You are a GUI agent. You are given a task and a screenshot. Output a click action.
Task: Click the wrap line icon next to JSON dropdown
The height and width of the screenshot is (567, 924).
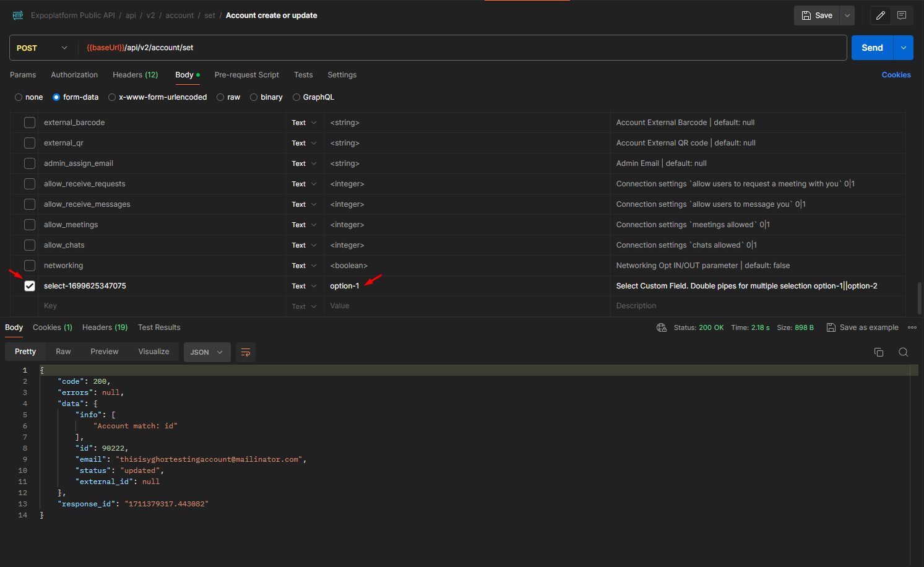[x=246, y=352]
